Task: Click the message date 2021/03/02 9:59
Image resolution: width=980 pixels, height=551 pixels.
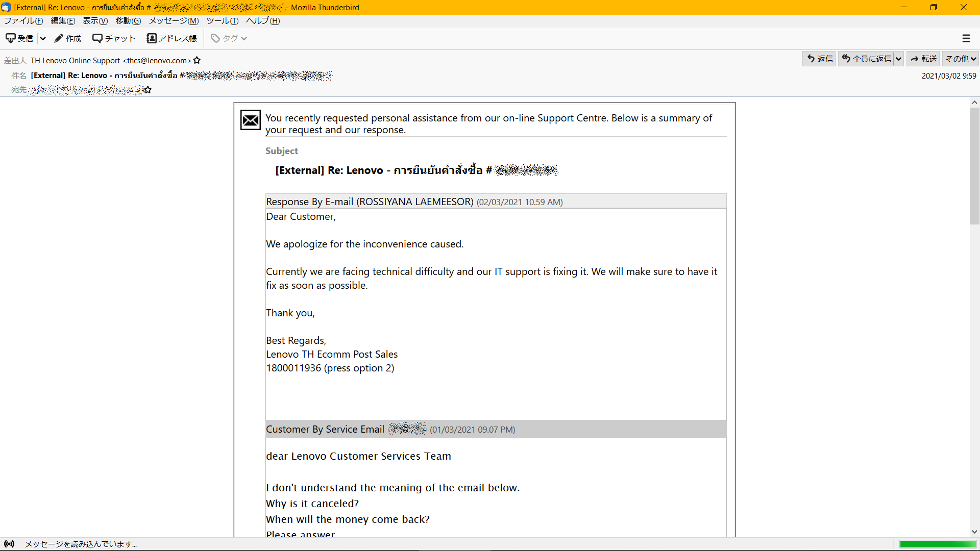Action: click(x=948, y=76)
